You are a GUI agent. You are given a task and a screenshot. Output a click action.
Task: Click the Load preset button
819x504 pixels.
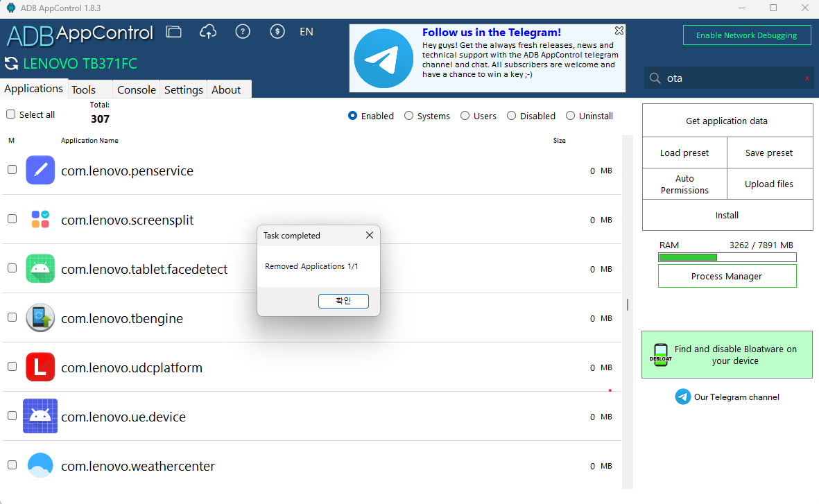(684, 153)
